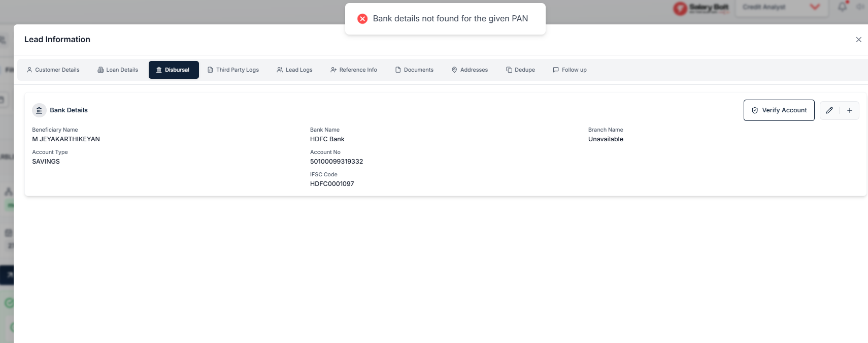Select the Disbursal tab

[x=174, y=70]
